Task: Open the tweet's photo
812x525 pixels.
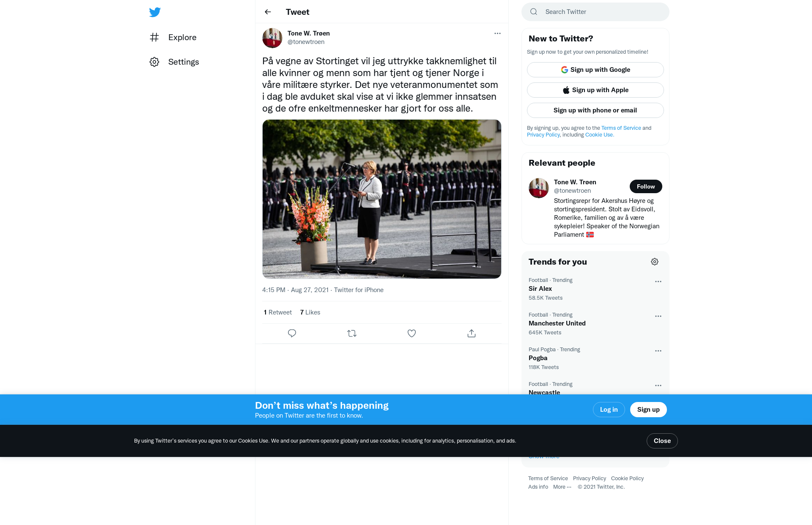Action: point(382,199)
